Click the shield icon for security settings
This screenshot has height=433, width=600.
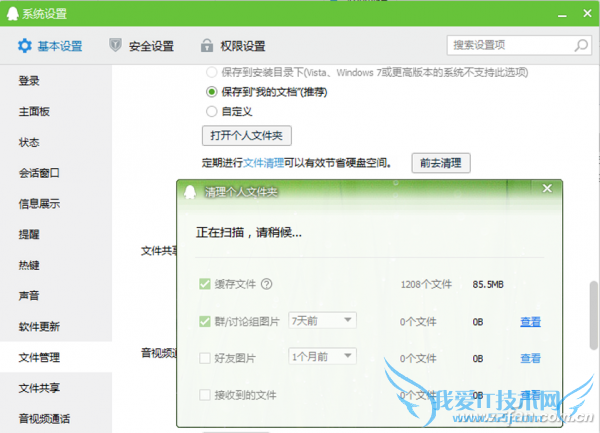[115, 45]
